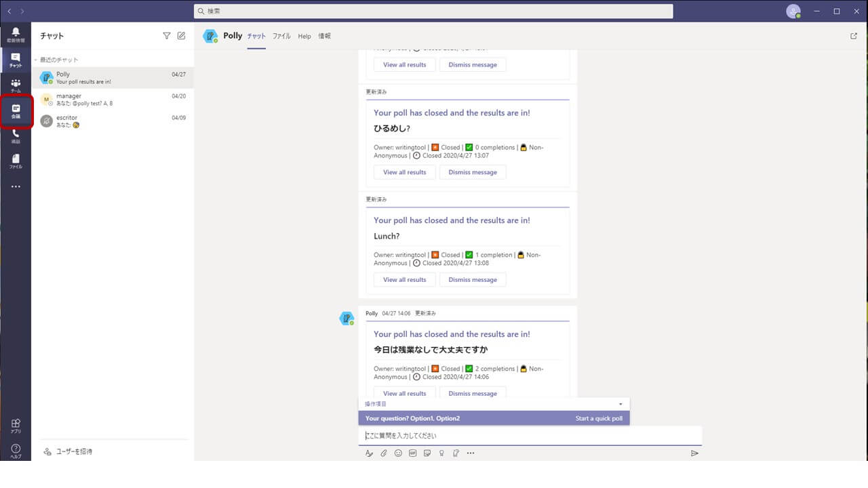Open the chat list filter icon
The height and width of the screenshot is (488, 868).
167,36
